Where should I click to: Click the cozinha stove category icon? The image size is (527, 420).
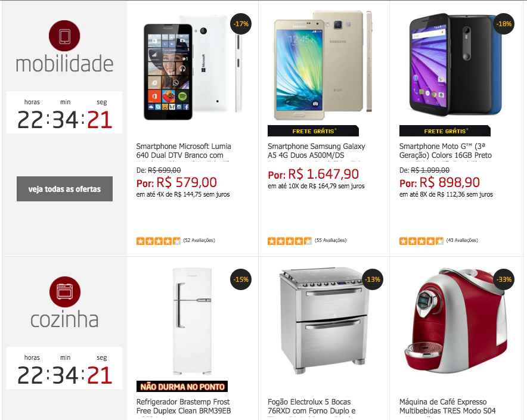pos(64,291)
